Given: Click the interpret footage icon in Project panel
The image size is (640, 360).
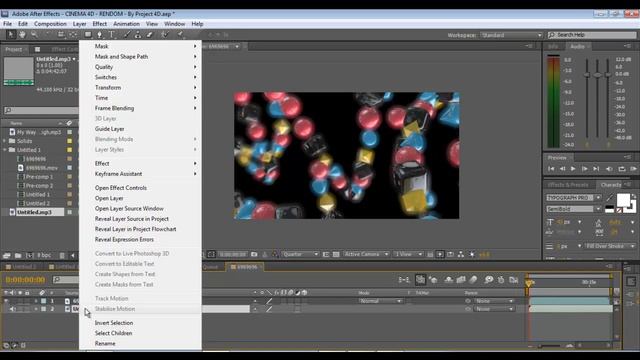Looking at the screenshot, I should tap(7, 256).
